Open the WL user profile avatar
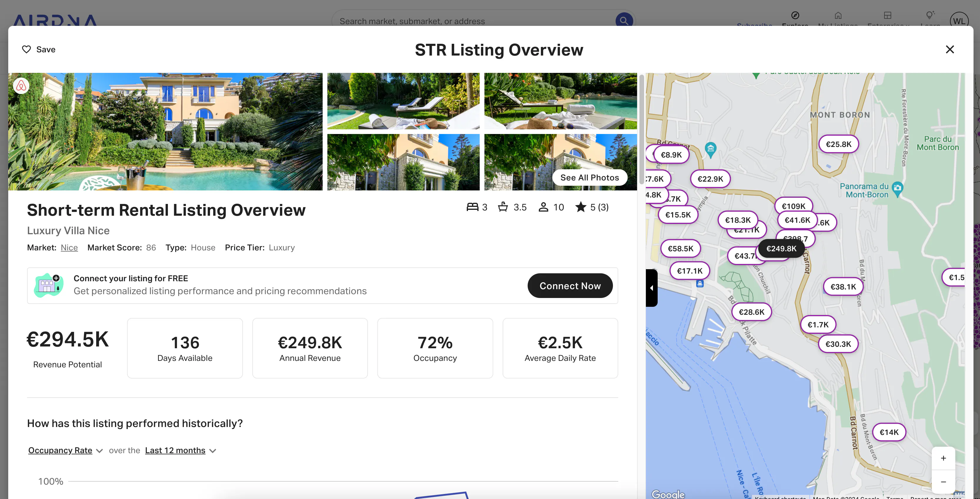The width and height of the screenshot is (980, 499). 959,21
